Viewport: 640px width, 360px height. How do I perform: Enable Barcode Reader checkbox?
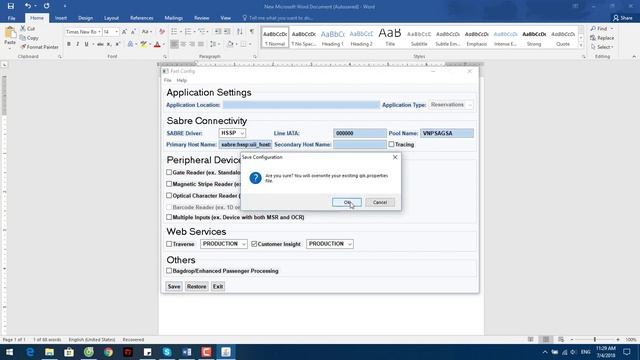[169, 207]
